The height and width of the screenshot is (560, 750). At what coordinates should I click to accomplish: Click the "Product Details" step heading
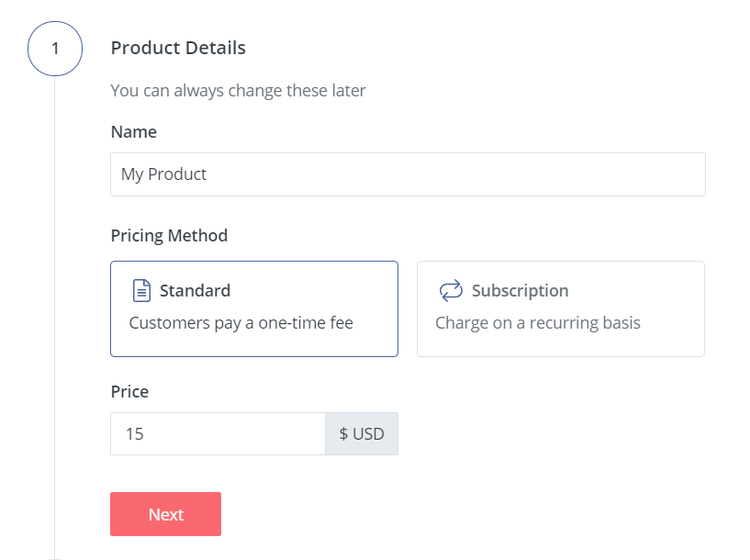coord(178,48)
